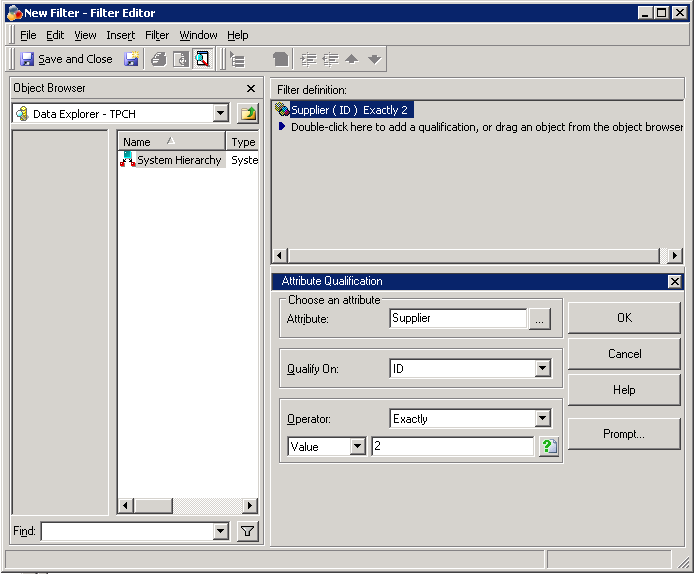Screen dimensions: 697x574
Task: Open the Insert menu
Action: click(x=120, y=35)
